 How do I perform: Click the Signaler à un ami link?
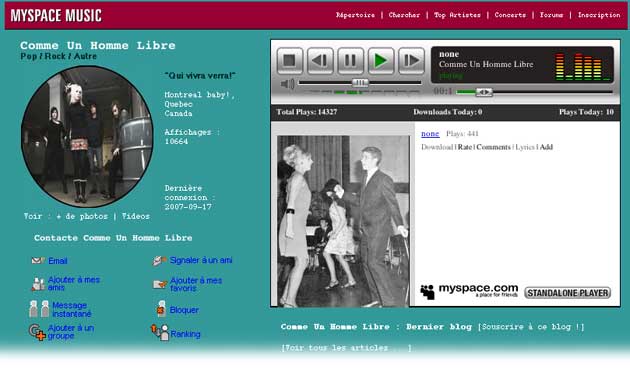(x=201, y=260)
